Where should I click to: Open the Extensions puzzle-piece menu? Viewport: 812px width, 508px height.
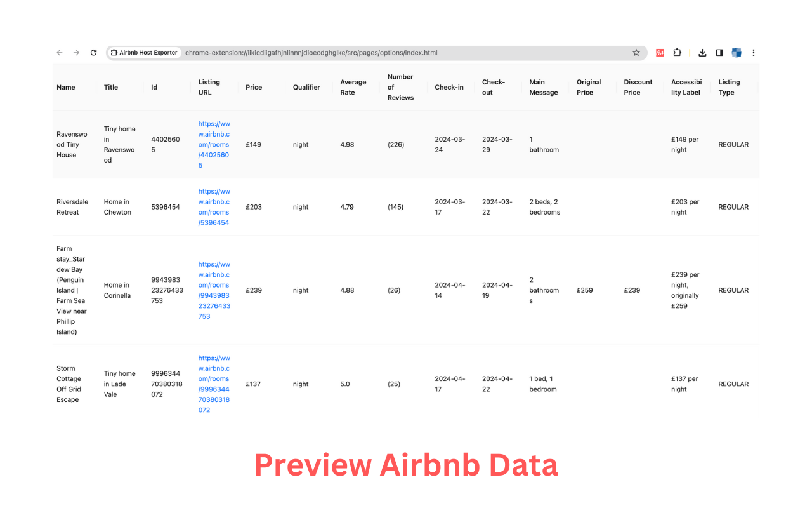[x=677, y=53]
